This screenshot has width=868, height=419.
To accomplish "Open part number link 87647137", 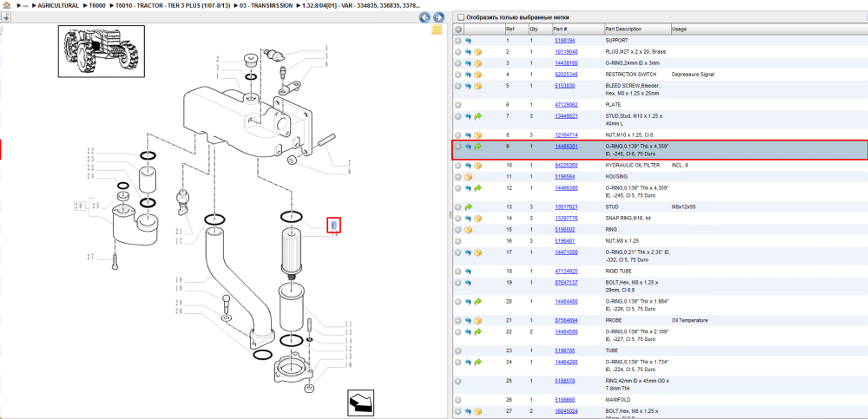I will tap(566, 283).
